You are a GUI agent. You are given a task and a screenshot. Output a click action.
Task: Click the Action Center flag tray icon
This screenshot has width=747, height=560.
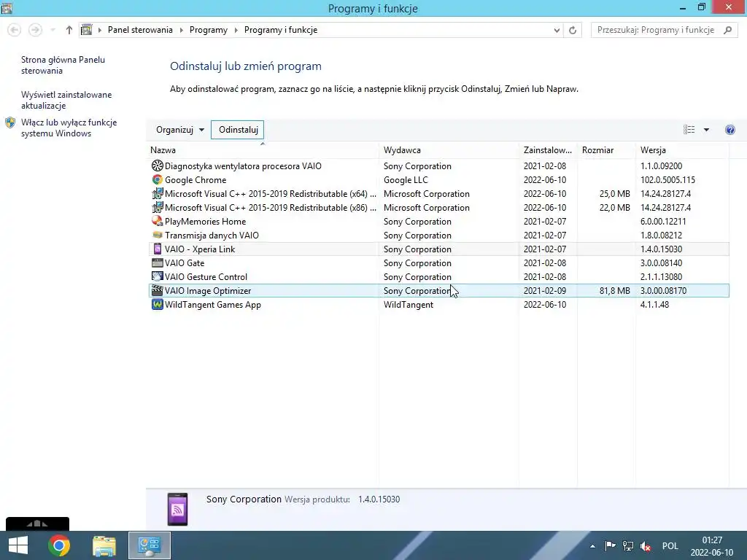tap(610, 546)
